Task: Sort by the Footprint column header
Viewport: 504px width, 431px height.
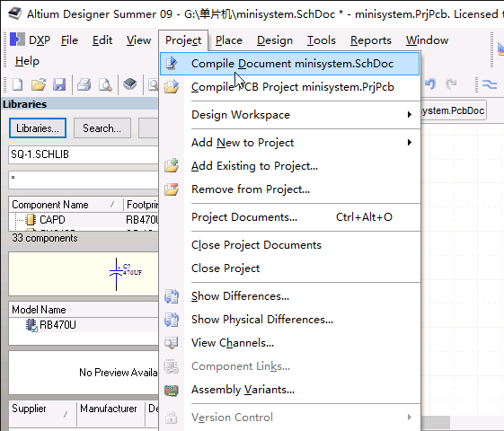Action: (x=141, y=205)
